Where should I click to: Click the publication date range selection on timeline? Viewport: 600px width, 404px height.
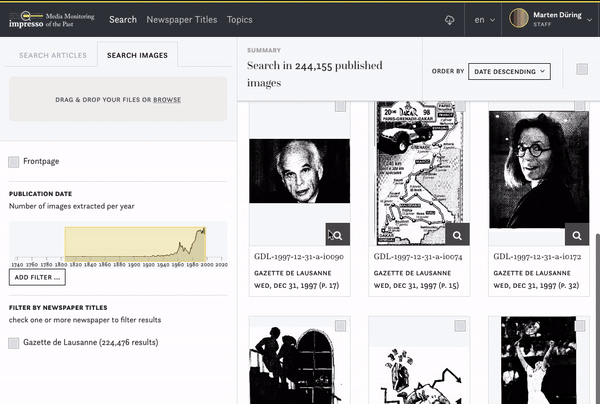tap(135, 244)
